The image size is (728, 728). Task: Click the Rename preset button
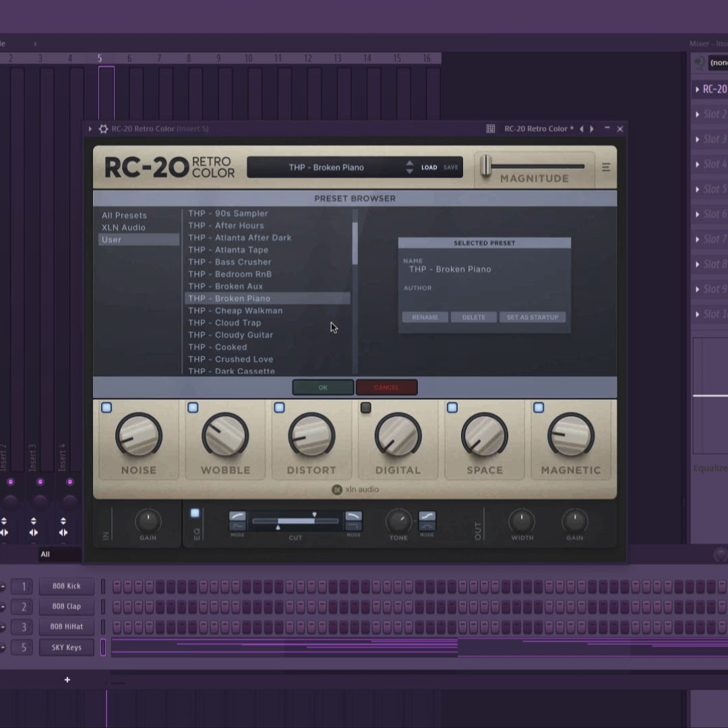[x=425, y=317]
